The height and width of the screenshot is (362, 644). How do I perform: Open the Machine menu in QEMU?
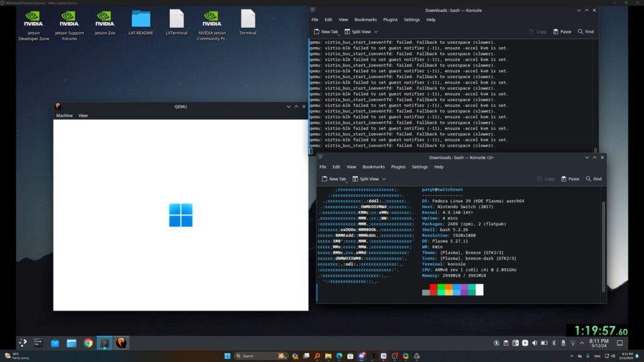pyautogui.click(x=65, y=115)
